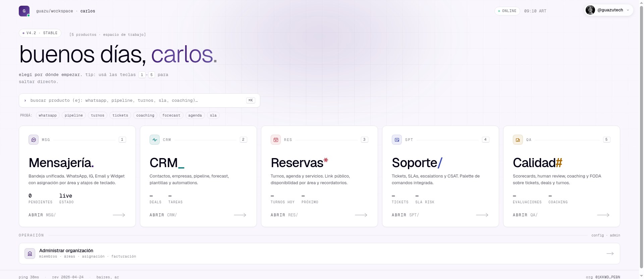
Task: Click the arrow next to ABRIR CRM/
Action: tap(240, 215)
